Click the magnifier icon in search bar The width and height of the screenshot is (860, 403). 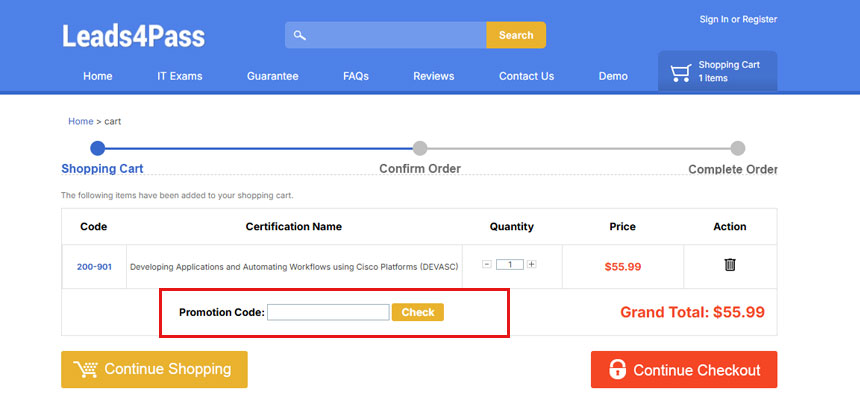pos(299,36)
